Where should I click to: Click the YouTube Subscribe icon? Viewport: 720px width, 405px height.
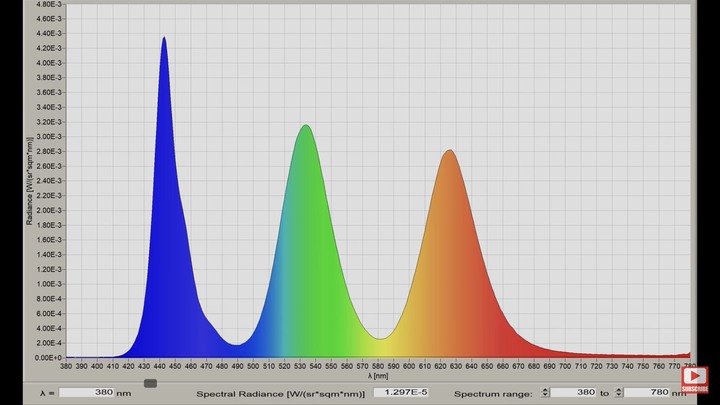click(x=694, y=379)
